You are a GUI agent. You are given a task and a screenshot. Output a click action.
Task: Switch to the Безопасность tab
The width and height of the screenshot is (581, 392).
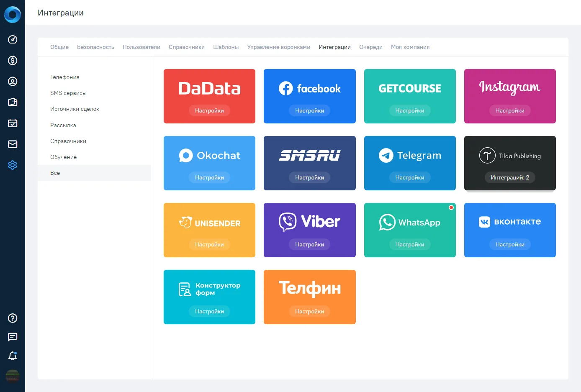coord(95,47)
